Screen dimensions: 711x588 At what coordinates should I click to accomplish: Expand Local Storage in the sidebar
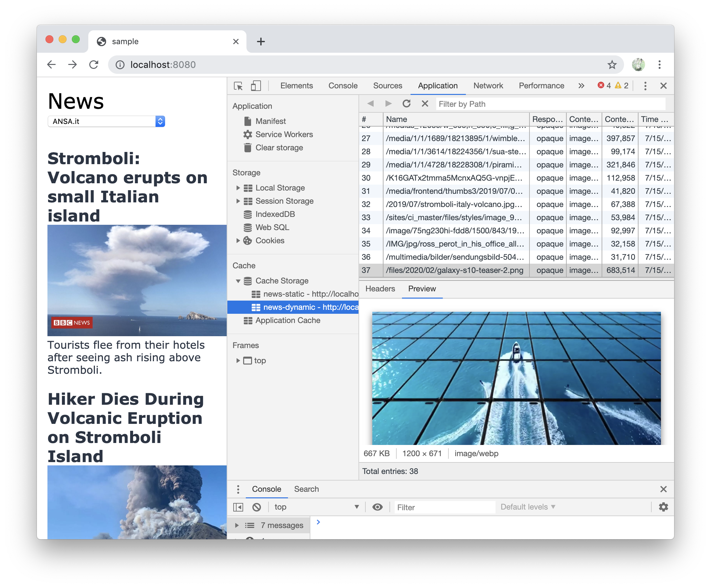pos(239,188)
